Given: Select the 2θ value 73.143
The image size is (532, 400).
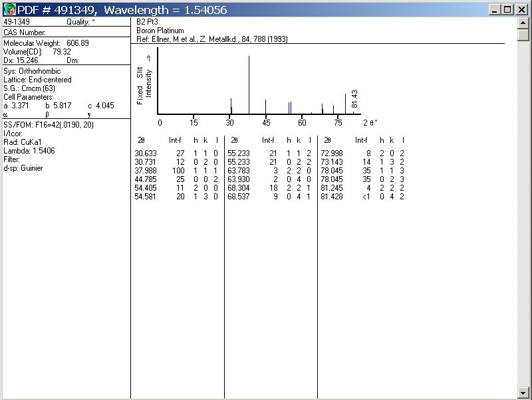Looking at the screenshot, I should [x=332, y=162].
